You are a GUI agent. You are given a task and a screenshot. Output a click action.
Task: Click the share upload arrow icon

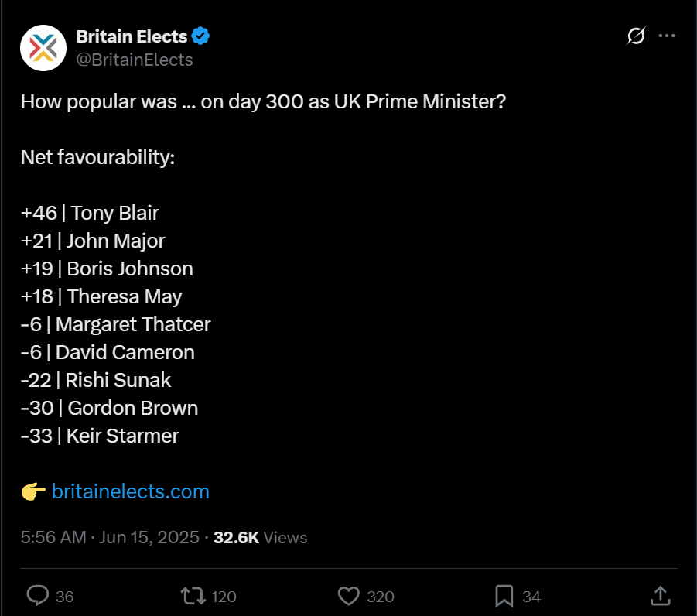click(x=660, y=596)
